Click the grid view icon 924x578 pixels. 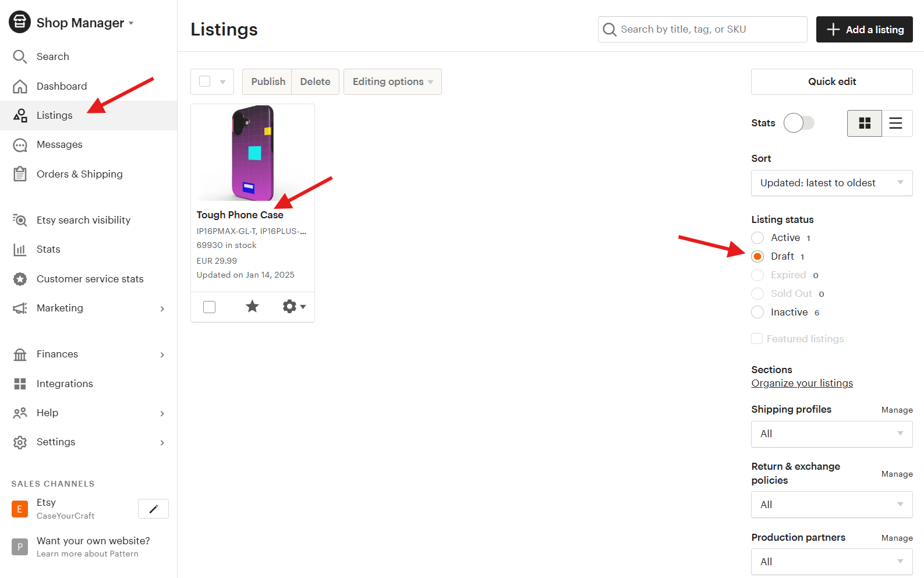[865, 123]
